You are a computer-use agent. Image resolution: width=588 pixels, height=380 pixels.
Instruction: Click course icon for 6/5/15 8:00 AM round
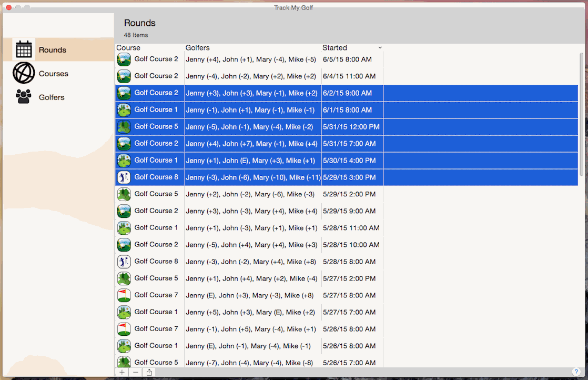pyautogui.click(x=124, y=59)
